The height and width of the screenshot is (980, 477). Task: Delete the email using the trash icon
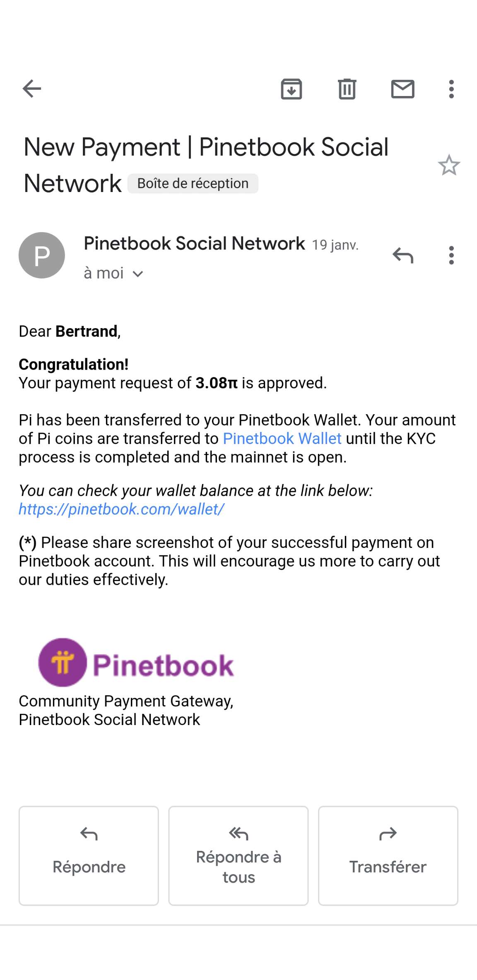pyautogui.click(x=347, y=89)
